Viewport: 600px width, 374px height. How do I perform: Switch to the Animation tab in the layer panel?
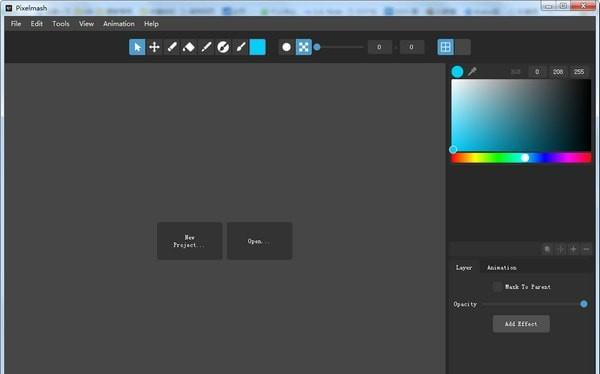tap(502, 268)
